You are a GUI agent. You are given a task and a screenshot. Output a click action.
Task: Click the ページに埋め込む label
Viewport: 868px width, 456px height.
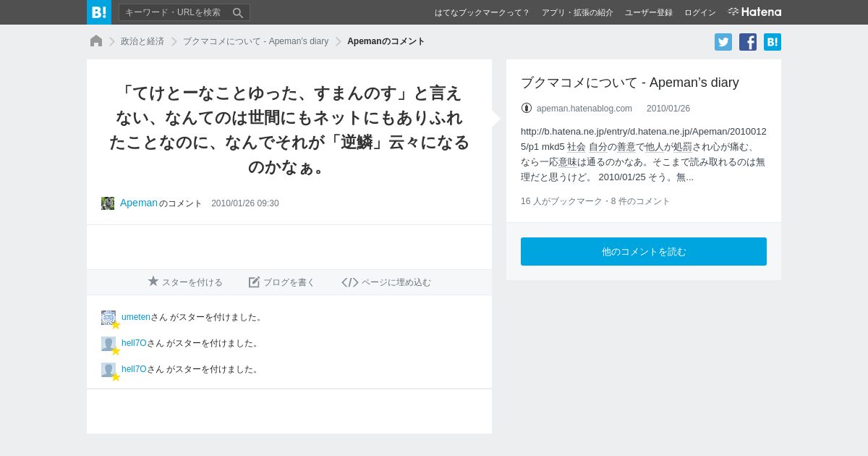[x=396, y=282]
